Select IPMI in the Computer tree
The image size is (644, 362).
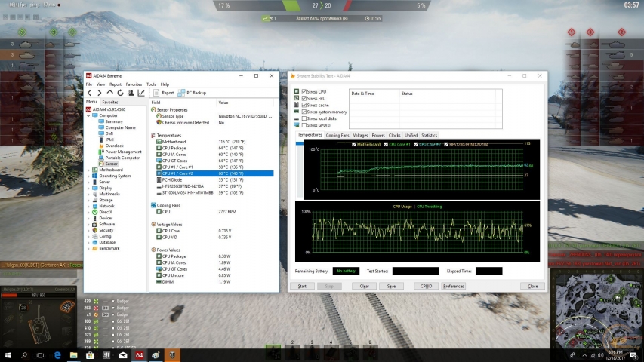point(109,140)
